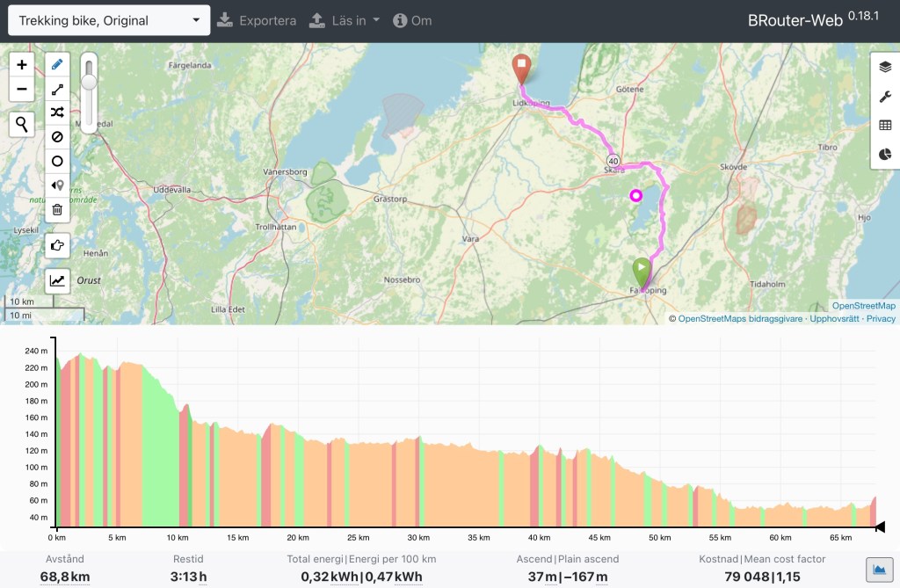Open the pie chart analysis tab

pos(885,155)
